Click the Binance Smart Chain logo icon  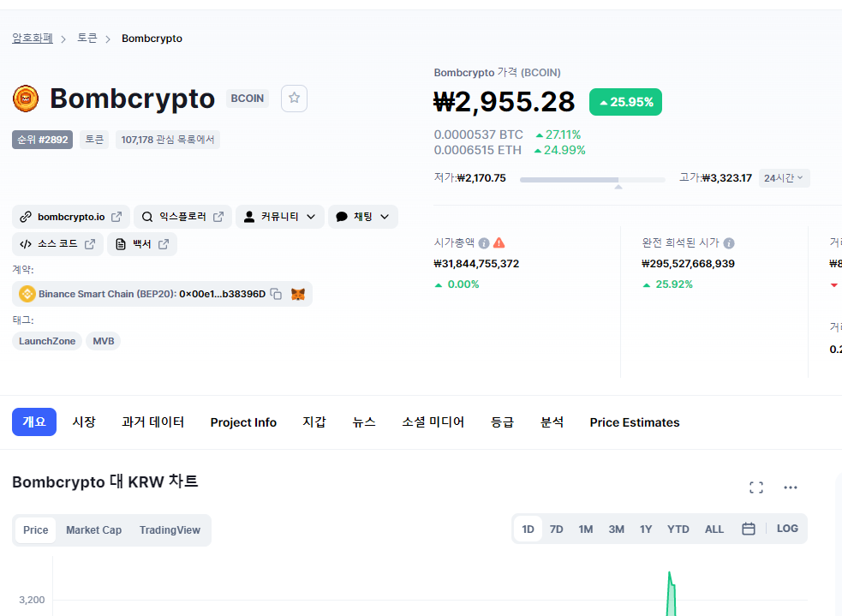pos(27,294)
